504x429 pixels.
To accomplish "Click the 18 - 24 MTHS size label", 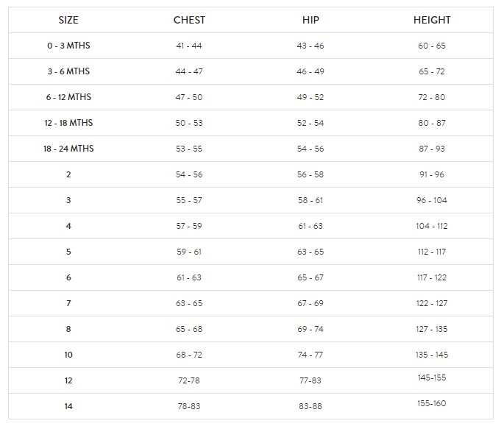I will coord(68,149).
